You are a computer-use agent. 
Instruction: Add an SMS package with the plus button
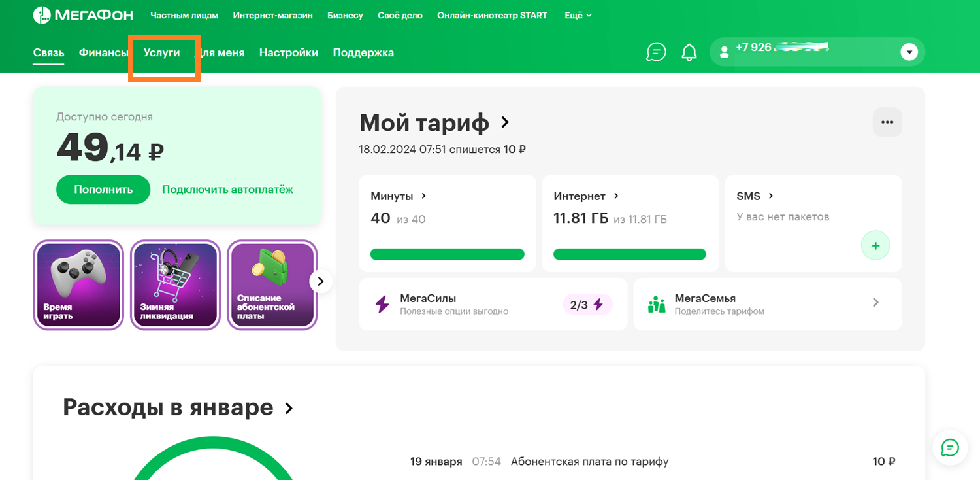(x=875, y=246)
